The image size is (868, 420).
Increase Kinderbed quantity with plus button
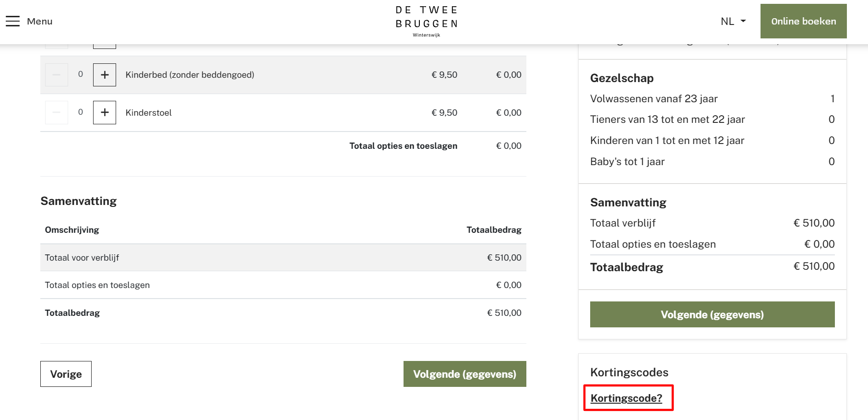105,75
